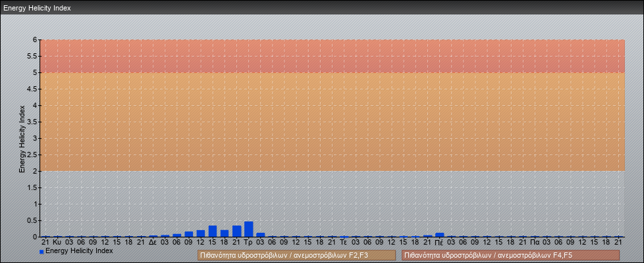Click the small blue bar above 'Πέ'

point(439,234)
